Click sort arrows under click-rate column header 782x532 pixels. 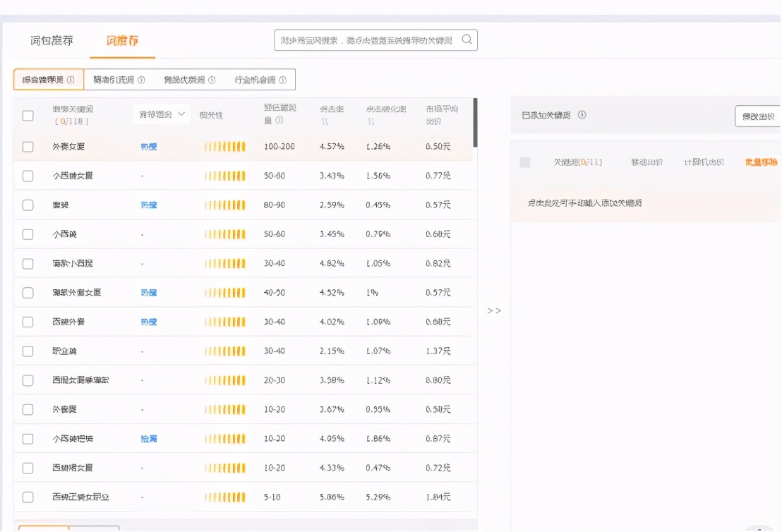[x=324, y=121]
